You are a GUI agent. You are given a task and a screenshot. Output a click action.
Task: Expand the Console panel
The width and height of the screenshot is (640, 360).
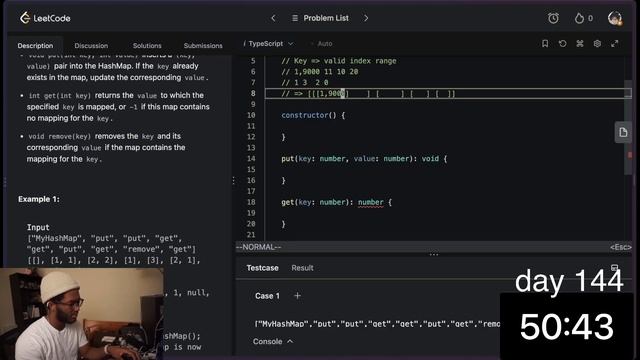273,341
